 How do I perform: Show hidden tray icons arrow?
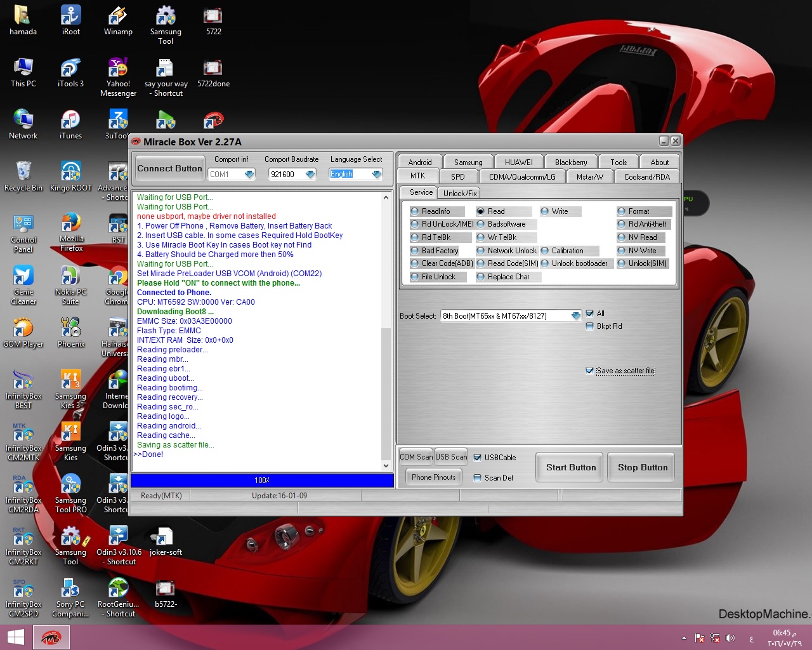click(x=684, y=638)
